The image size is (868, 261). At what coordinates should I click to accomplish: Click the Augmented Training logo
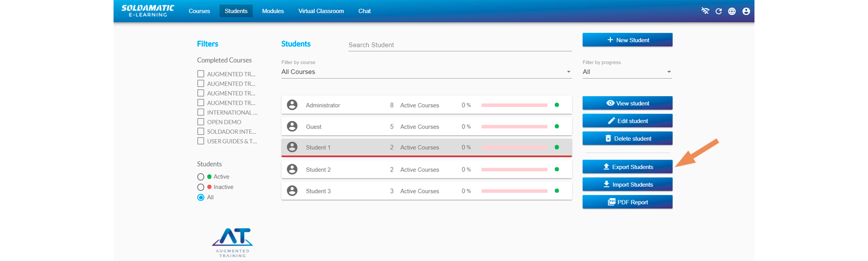point(232,242)
